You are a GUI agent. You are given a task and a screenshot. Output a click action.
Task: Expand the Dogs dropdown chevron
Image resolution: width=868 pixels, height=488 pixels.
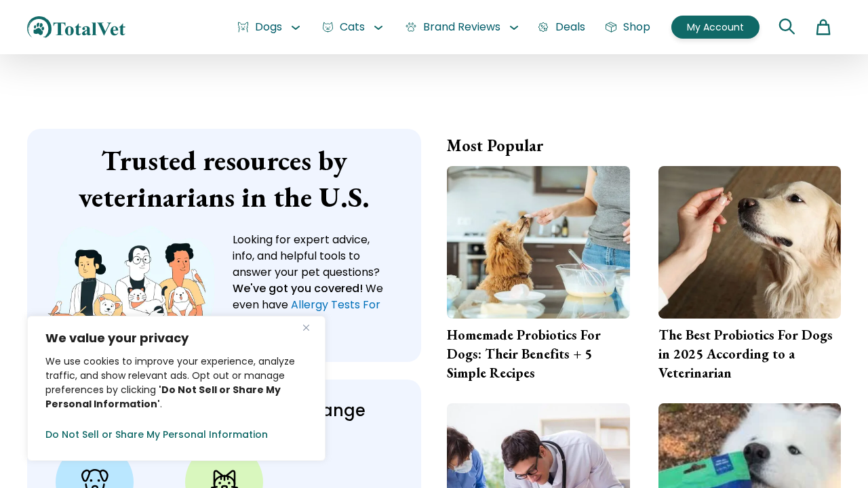[x=296, y=28]
